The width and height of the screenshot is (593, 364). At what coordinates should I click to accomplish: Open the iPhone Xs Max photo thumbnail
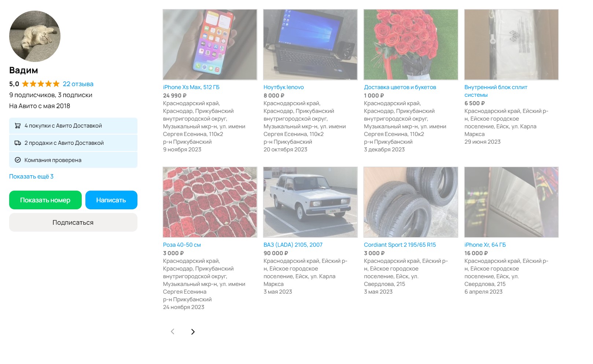210,45
